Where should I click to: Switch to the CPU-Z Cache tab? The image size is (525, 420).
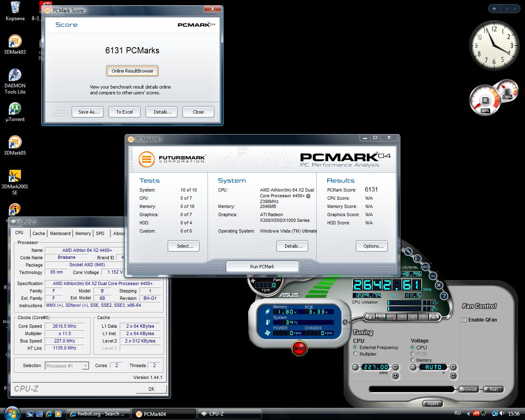pos(39,233)
